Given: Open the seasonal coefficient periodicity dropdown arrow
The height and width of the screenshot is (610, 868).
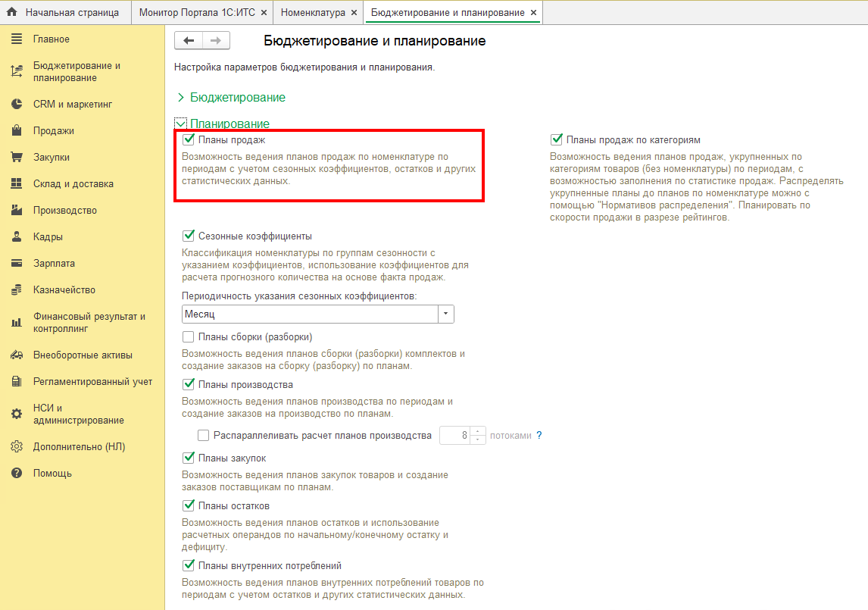Looking at the screenshot, I should [x=445, y=314].
